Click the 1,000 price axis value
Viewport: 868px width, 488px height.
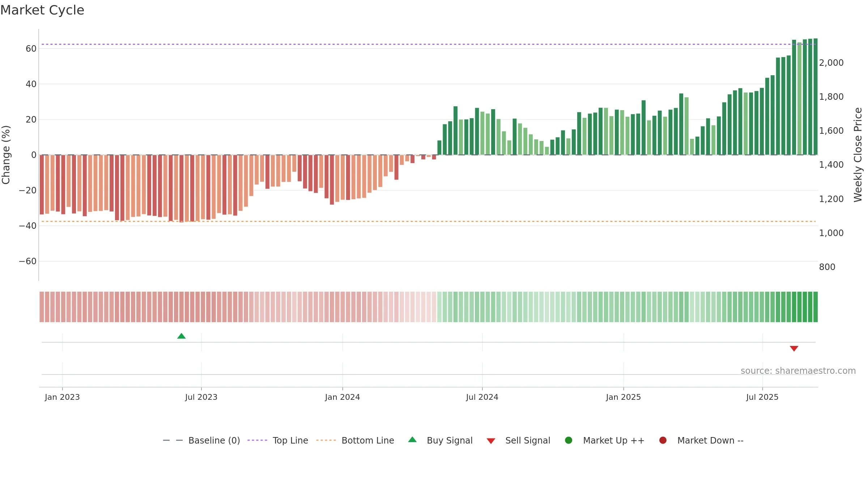pyautogui.click(x=831, y=233)
